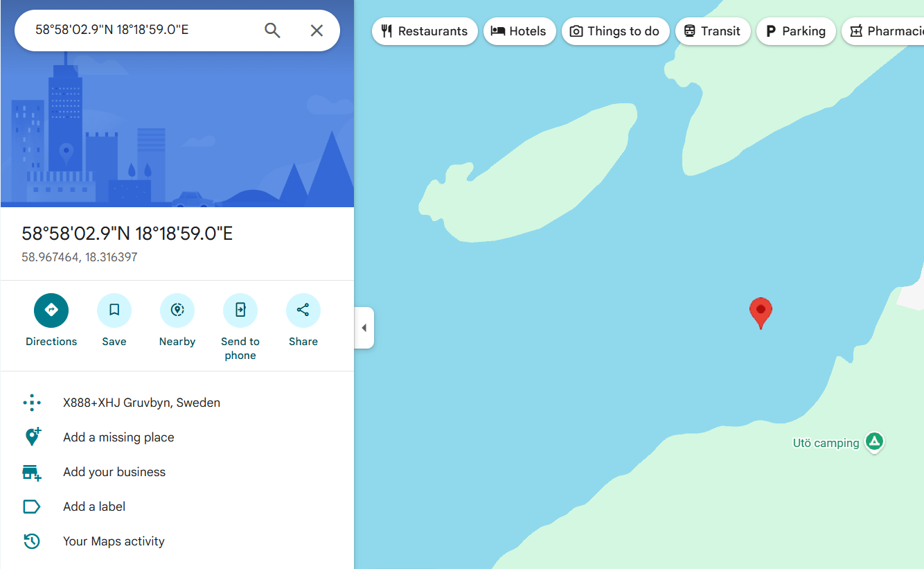Clear the search with the X icon
The image size is (924, 569).
[x=317, y=30]
